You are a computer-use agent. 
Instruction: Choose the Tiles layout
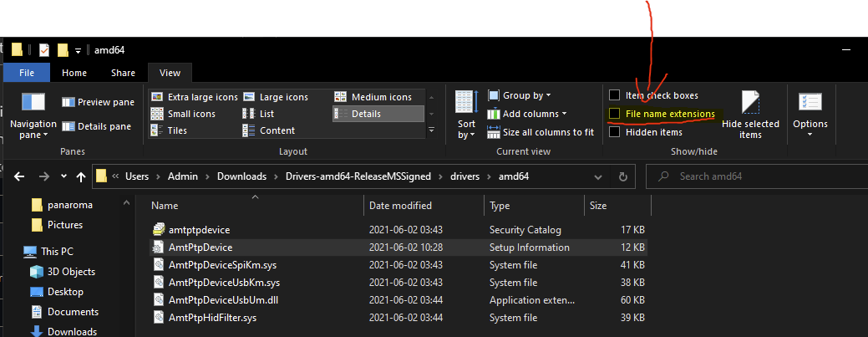click(169, 130)
